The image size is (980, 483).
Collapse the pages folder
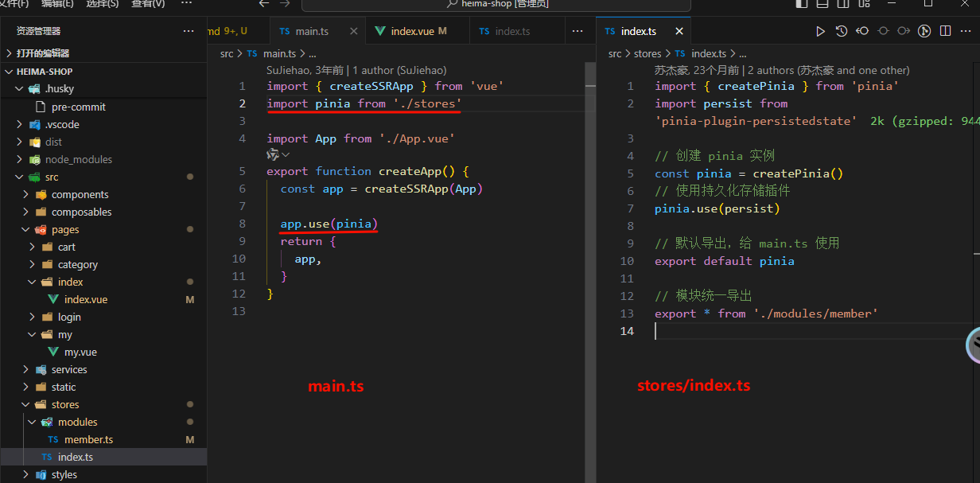point(103,229)
